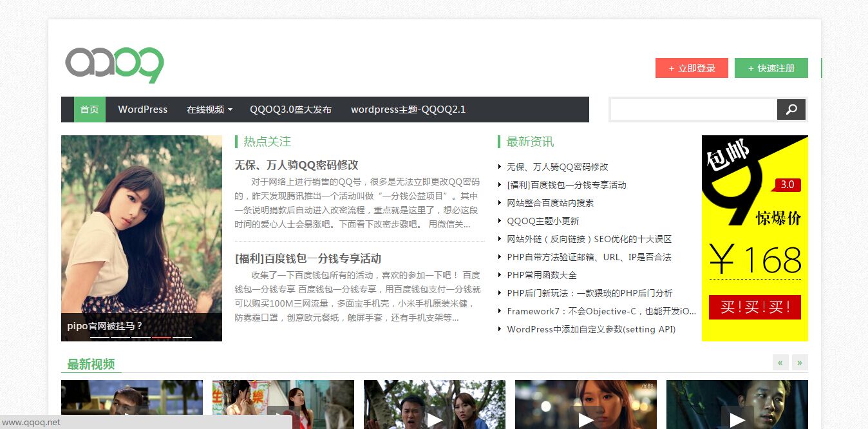
Task: Select the first white slide indicator dash
Action: click(x=100, y=337)
